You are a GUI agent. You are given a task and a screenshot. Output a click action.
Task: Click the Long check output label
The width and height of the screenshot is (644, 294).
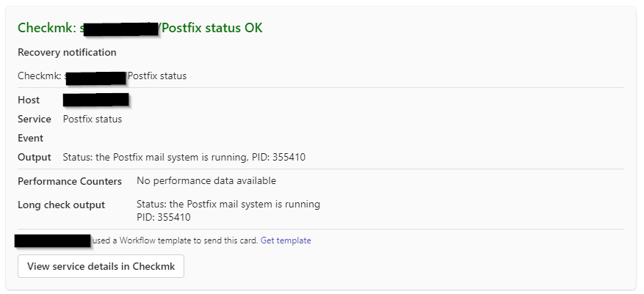[62, 205]
